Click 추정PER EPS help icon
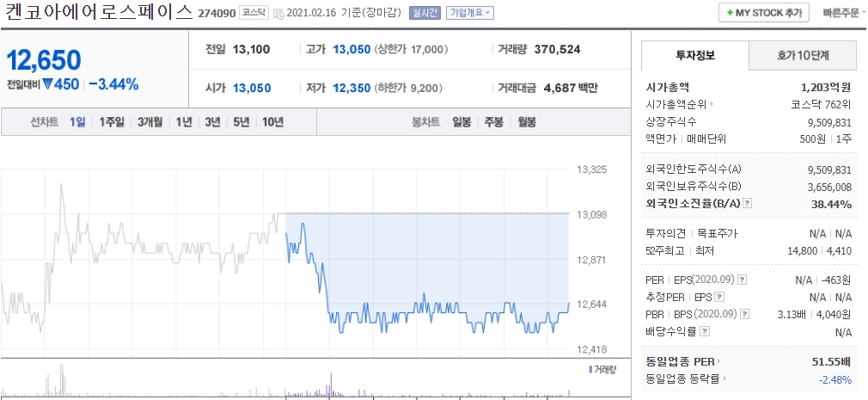The width and height of the screenshot is (868, 400). (719, 298)
